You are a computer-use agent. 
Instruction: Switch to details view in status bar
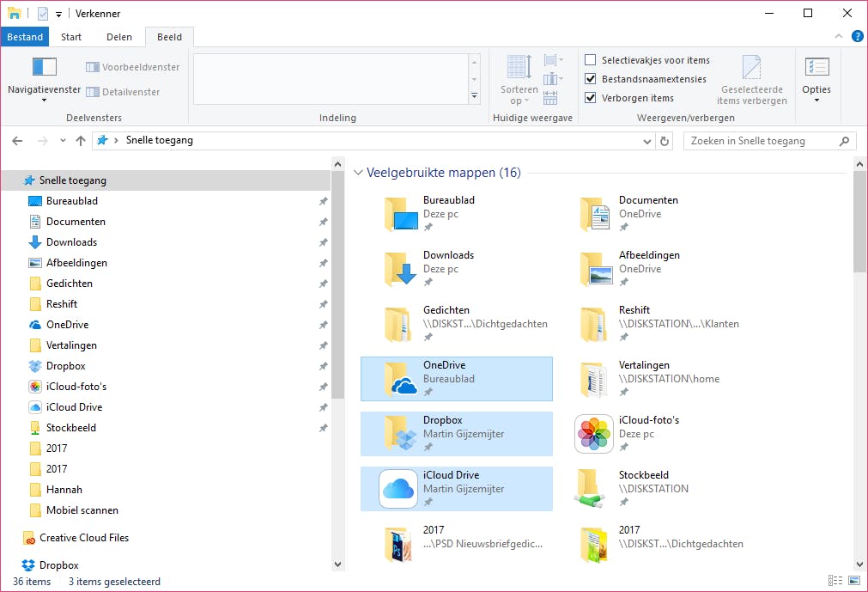[835, 580]
